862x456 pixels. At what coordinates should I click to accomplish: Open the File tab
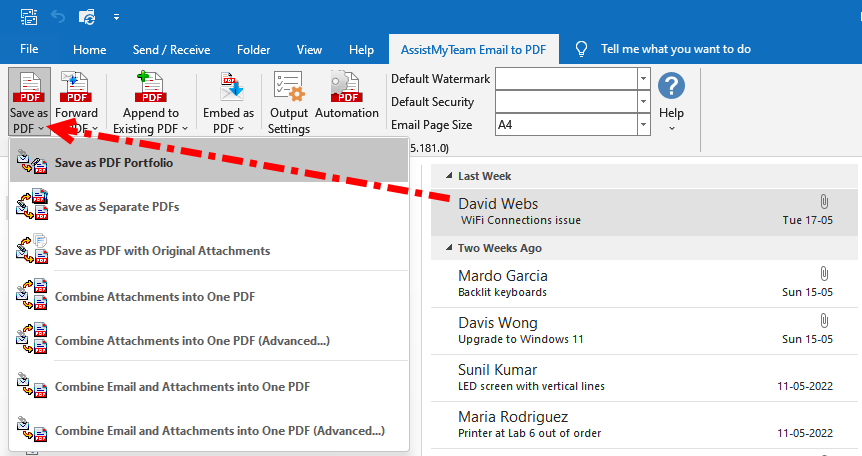(29, 49)
